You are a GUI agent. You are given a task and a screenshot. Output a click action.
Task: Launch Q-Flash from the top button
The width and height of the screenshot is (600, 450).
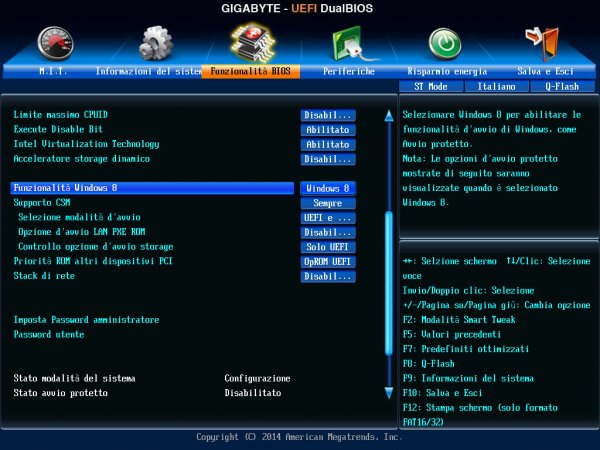[562, 86]
